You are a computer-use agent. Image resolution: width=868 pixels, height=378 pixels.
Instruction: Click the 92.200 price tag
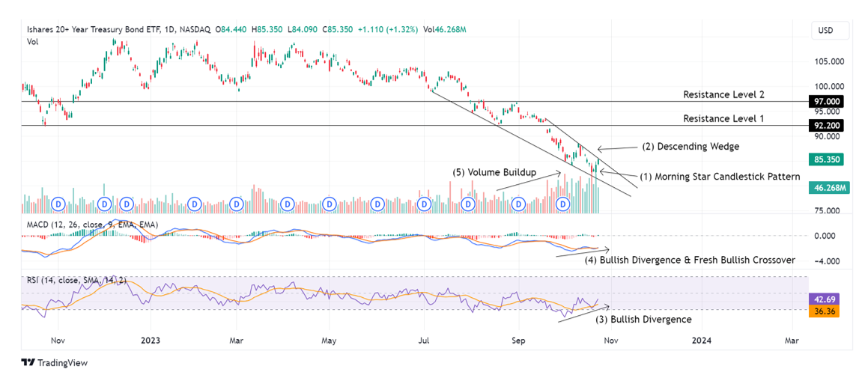point(826,126)
